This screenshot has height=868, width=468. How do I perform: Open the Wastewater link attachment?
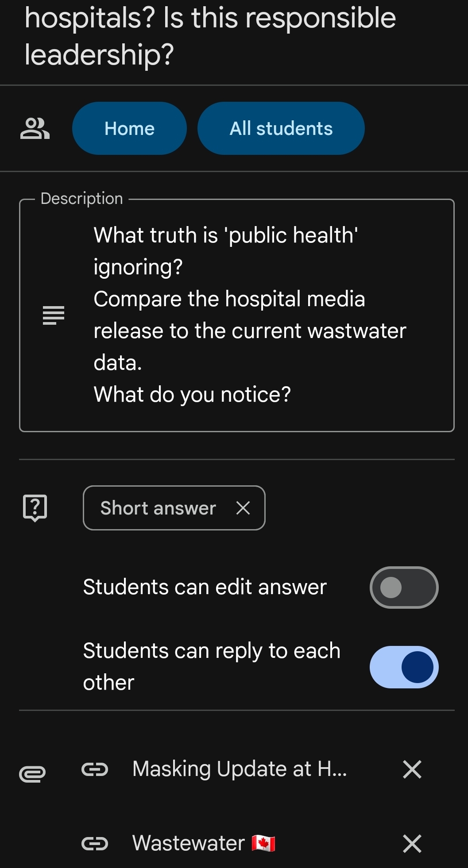[x=204, y=844]
